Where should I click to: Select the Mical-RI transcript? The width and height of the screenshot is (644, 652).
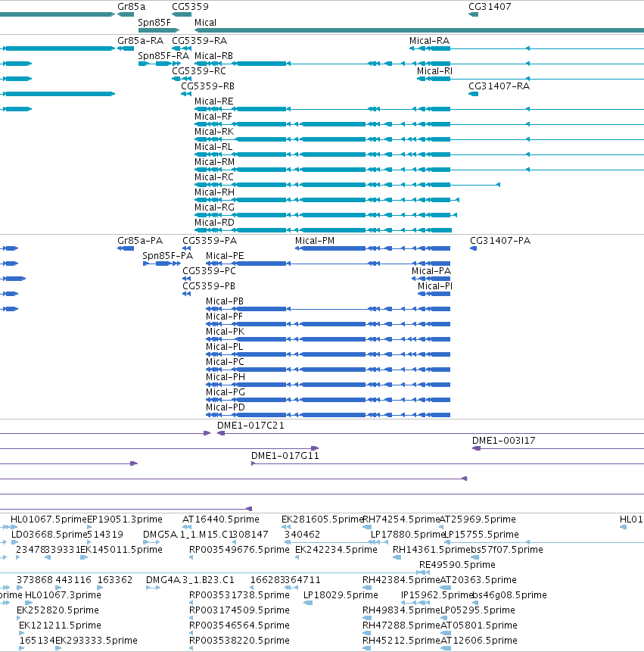[530, 79]
